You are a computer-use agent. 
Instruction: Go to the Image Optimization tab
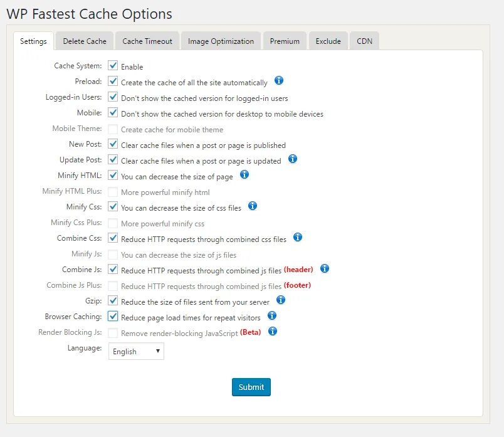click(221, 41)
